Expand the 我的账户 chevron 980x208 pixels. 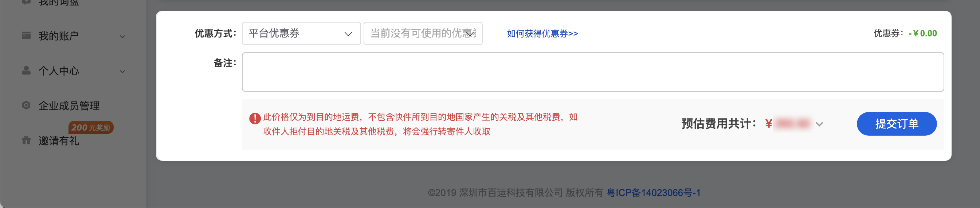(x=122, y=36)
